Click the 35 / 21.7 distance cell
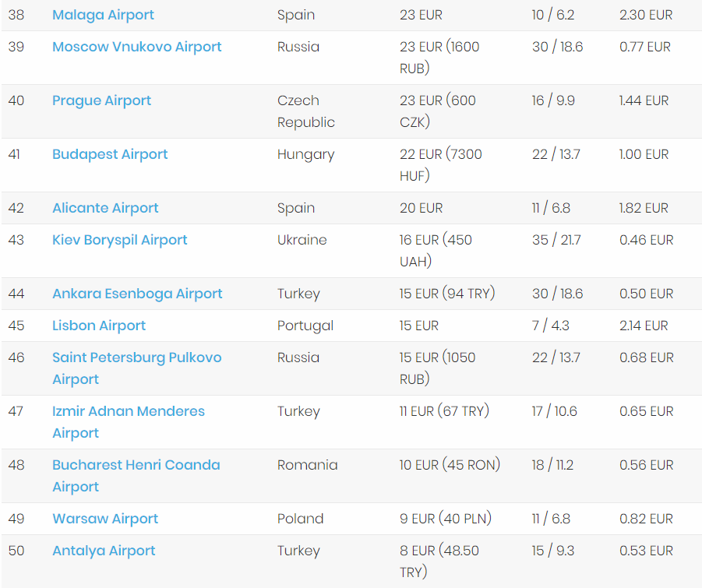Viewport: 702px width, 588px height. tap(556, 240)
